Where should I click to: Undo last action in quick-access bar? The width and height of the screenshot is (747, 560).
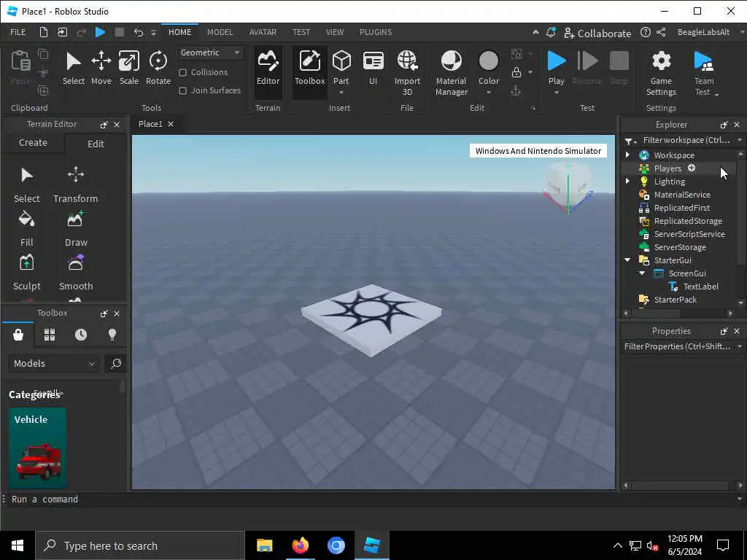(x=139, y=32)
